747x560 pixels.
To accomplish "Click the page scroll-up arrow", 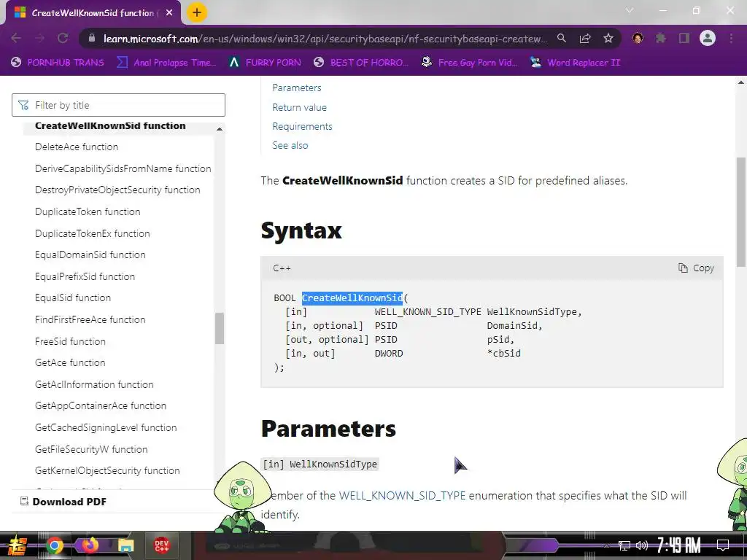I will 741,82.
